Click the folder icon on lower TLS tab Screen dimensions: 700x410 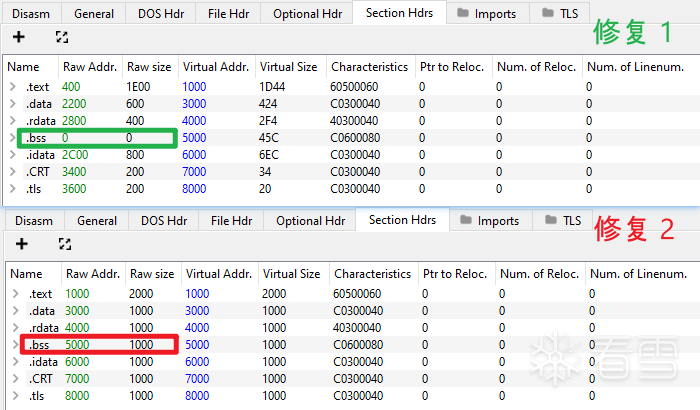click(x=548, y=220)
